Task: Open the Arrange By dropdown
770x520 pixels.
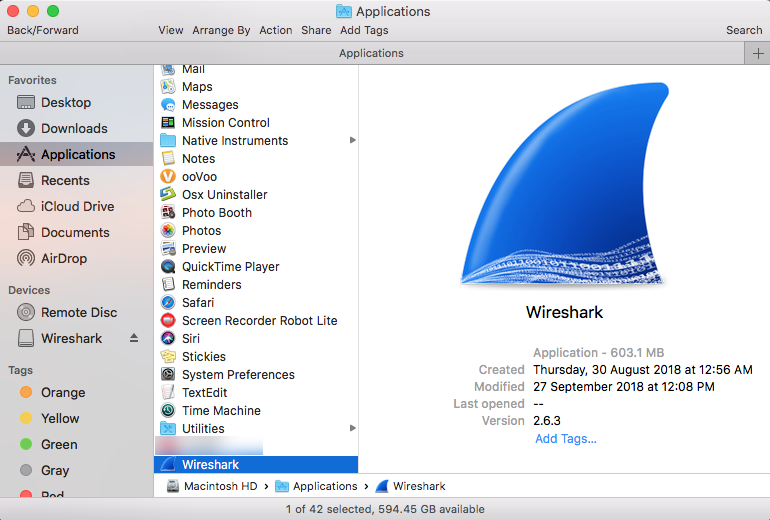Action: 221,30
